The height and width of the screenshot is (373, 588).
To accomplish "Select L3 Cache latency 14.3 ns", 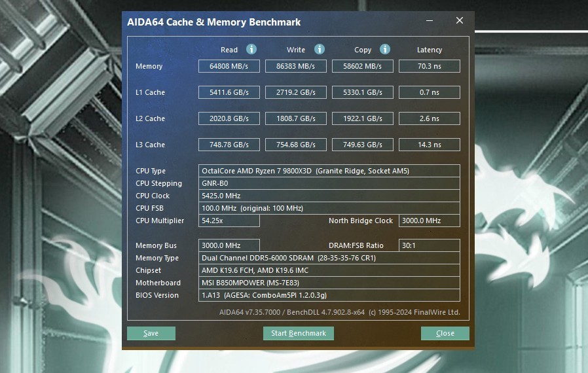I will click(430, 145).
